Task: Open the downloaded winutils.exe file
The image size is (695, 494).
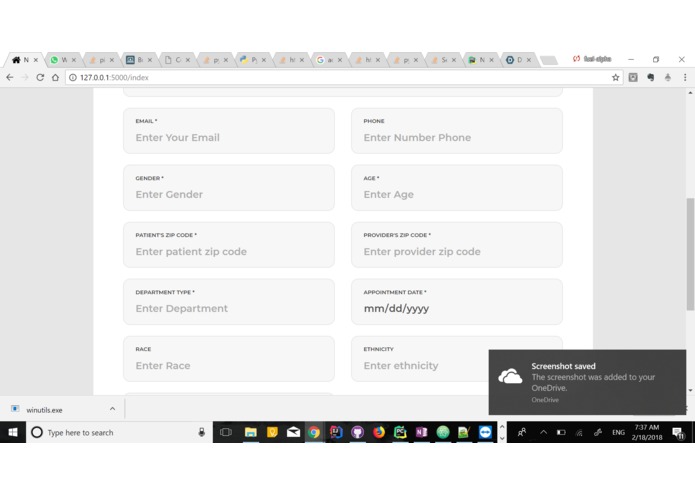Action: (x=44, y=410)
